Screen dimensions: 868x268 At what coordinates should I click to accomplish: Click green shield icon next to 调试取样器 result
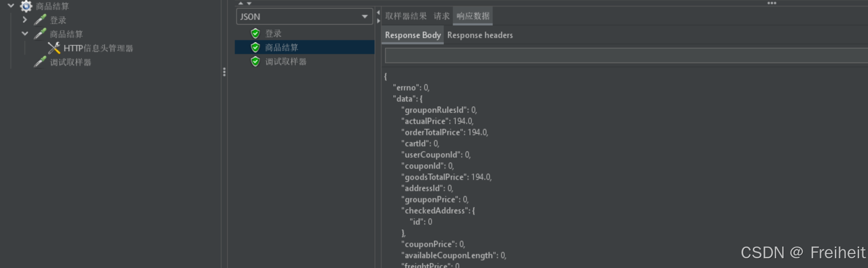[x=255, y=61]
